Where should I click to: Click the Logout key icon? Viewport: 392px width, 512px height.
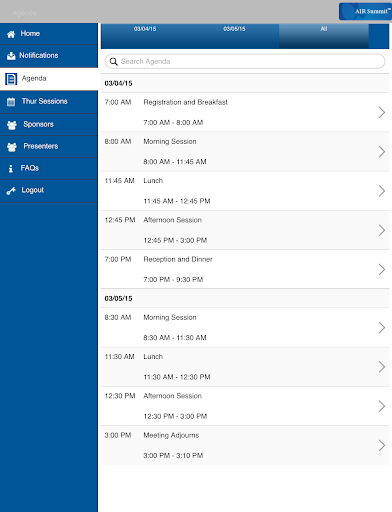click(11, 191)
